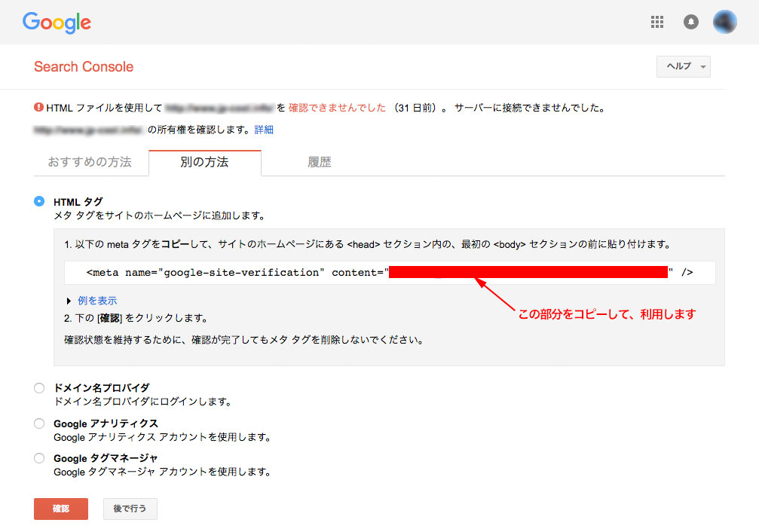Open the notifications bell icon
The width and height of the screenshot is (759, 532).
coord(690,22)
